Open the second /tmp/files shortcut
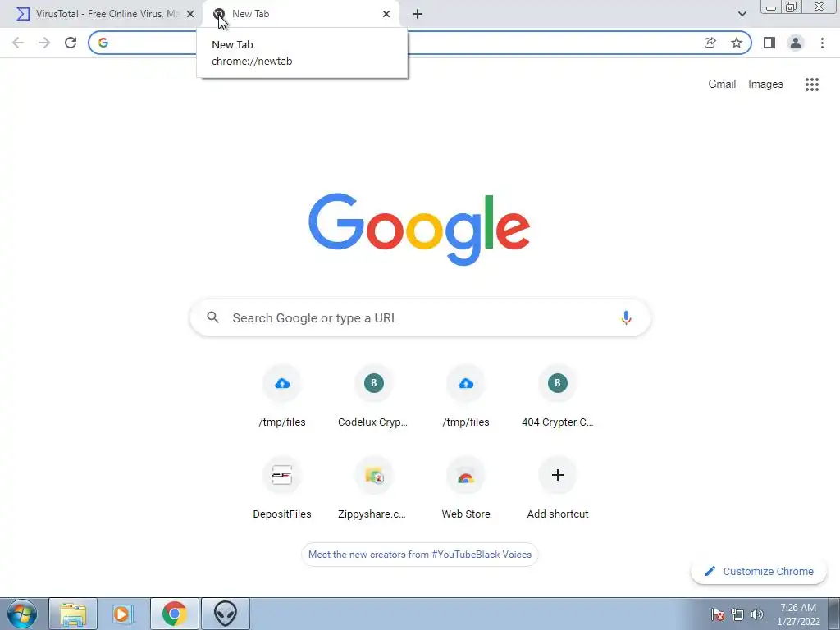The image size is (840, 630). click(466, 397)
